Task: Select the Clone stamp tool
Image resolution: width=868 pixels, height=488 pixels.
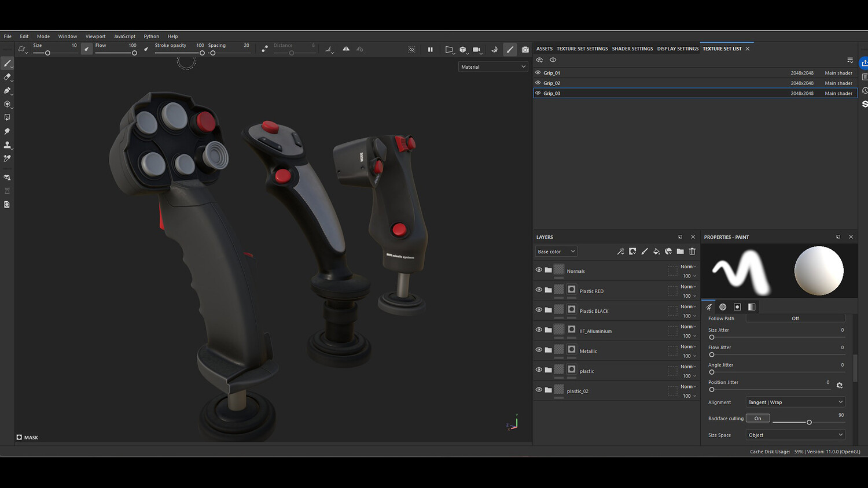Action: point(7,145)
